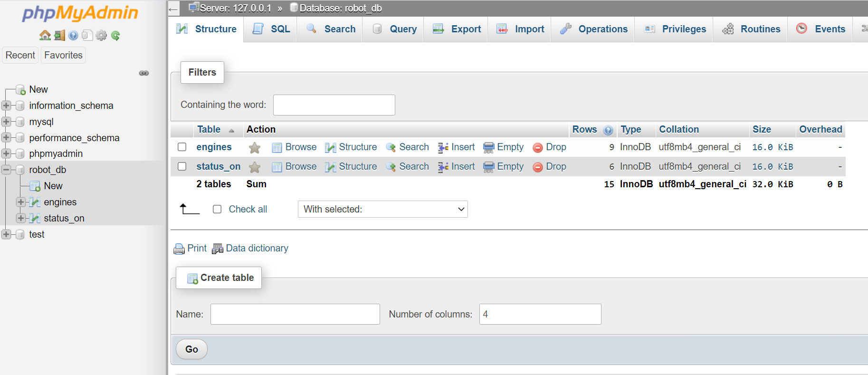Click Structure icon in engines row
Viewport: 868px width, 375px height.
(331, 148)
